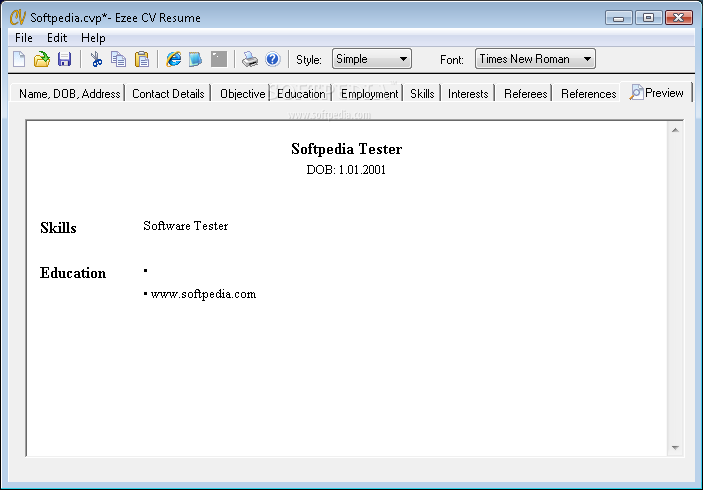Save the CV with floppy icon

(65, 59)
